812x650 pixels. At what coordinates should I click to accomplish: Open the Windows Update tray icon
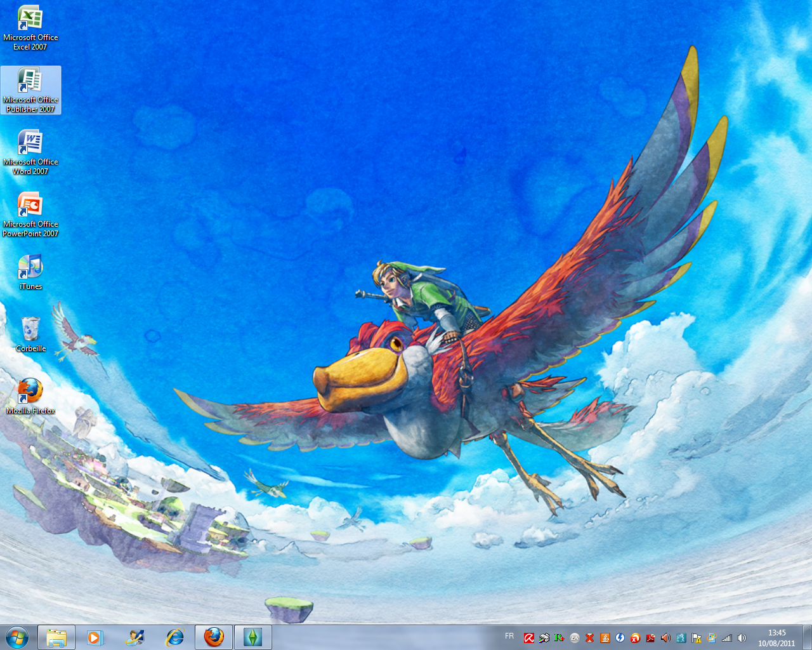711,638
